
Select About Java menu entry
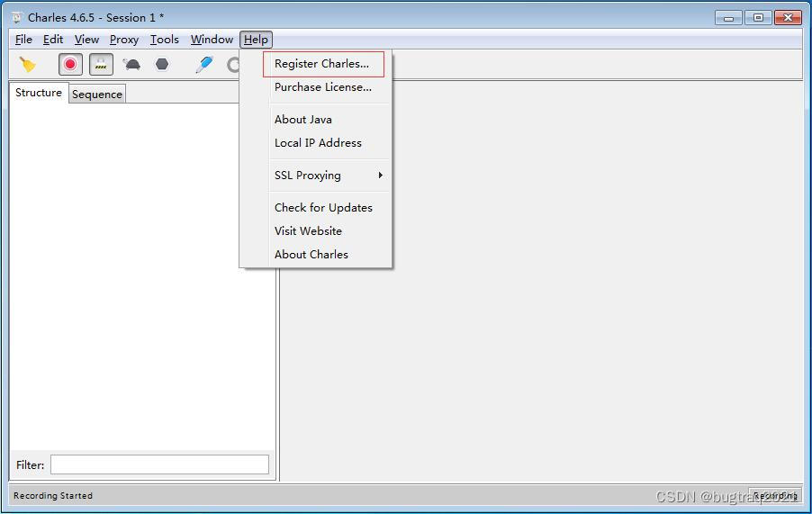tap(303, 120)
